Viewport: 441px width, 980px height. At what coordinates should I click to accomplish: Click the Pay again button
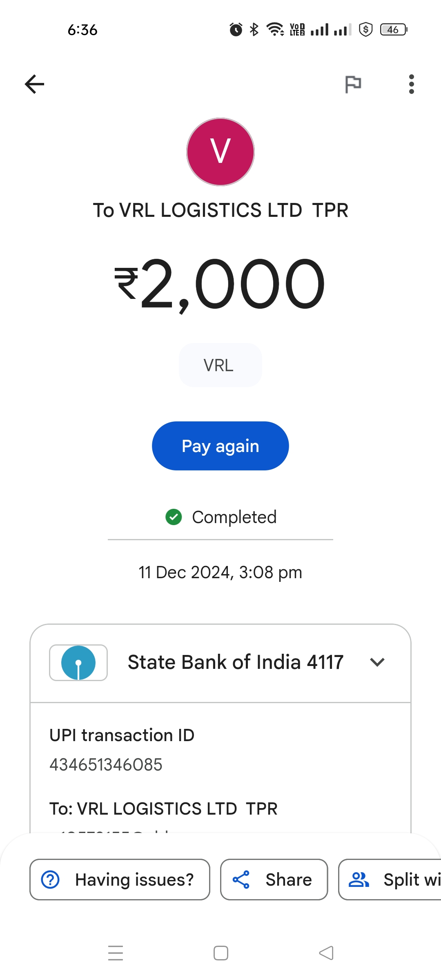[220, 446]
